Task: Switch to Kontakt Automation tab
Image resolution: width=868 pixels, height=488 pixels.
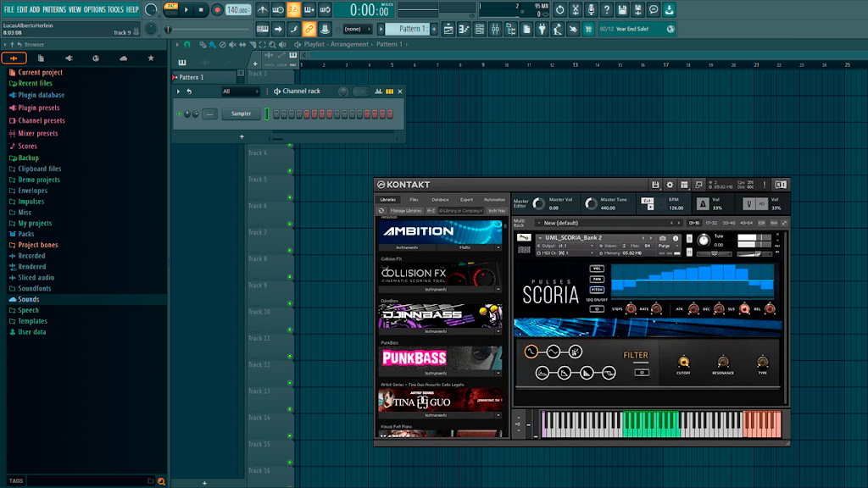Action: click(494, 200)
